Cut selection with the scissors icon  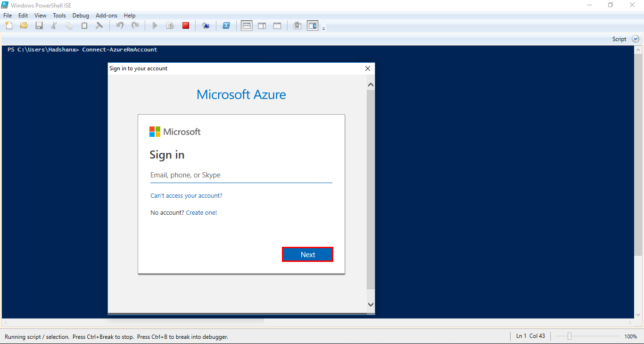pyautogui.click(x=54, y=25)
